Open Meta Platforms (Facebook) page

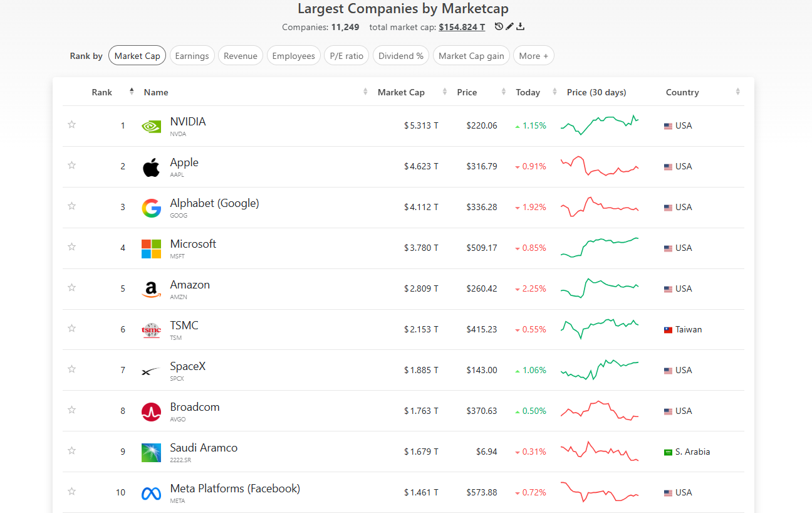click(x=235, y=489)
